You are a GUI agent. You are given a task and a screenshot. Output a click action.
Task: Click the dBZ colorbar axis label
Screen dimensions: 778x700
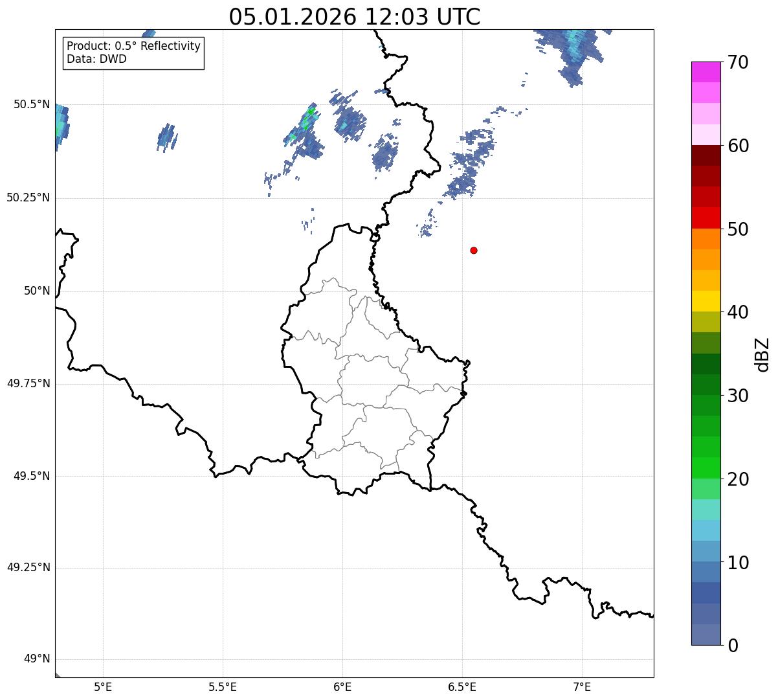762,354
